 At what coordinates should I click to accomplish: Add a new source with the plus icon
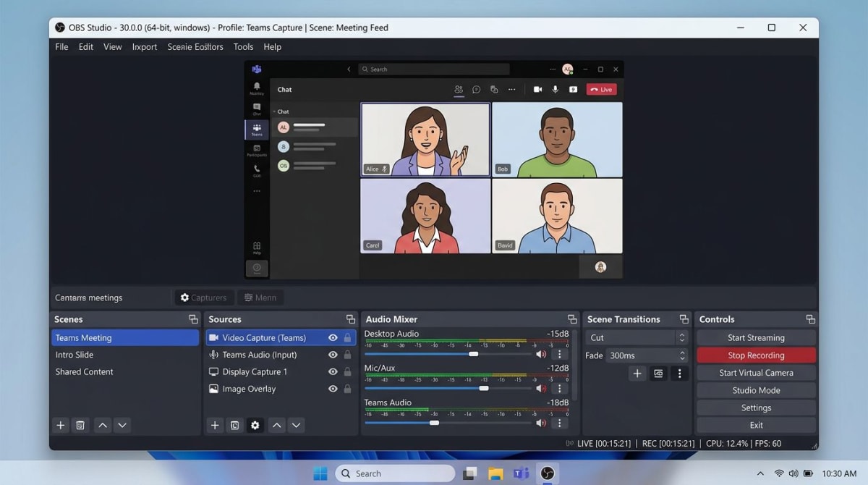(x=215, y=426)
